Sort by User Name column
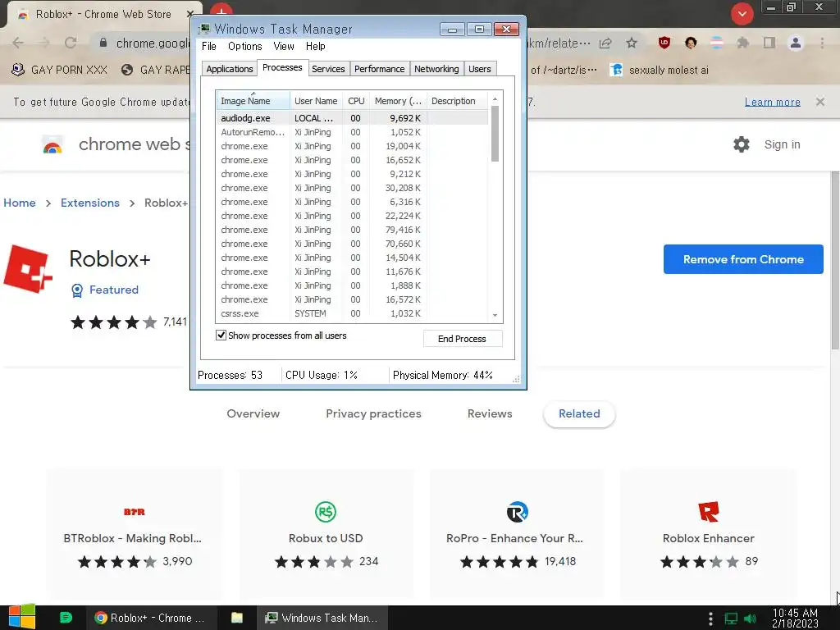The width and height of the screenshot is (840, 630). [316, 101]
